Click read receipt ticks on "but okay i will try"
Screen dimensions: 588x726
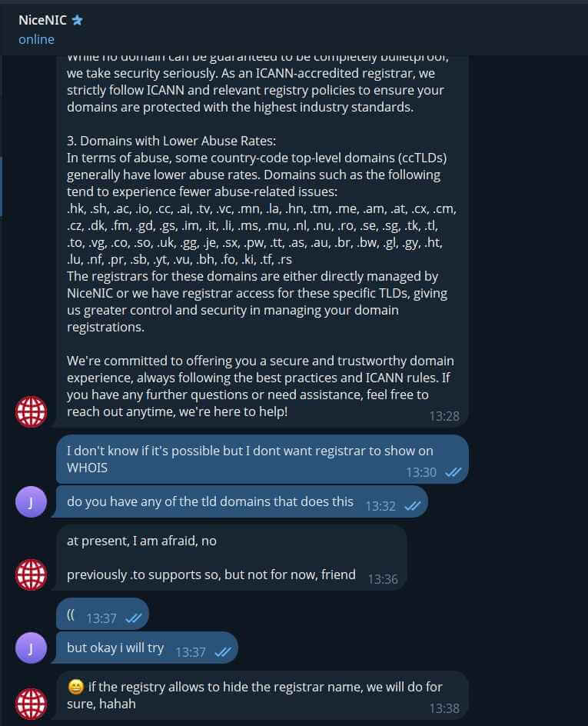click(x=223, y=652)
